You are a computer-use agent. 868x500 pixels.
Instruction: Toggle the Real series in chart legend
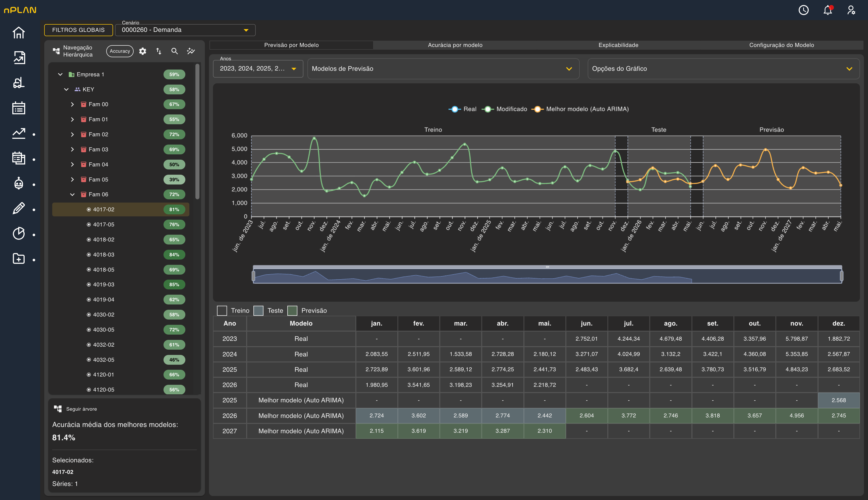tap(463, 109)
